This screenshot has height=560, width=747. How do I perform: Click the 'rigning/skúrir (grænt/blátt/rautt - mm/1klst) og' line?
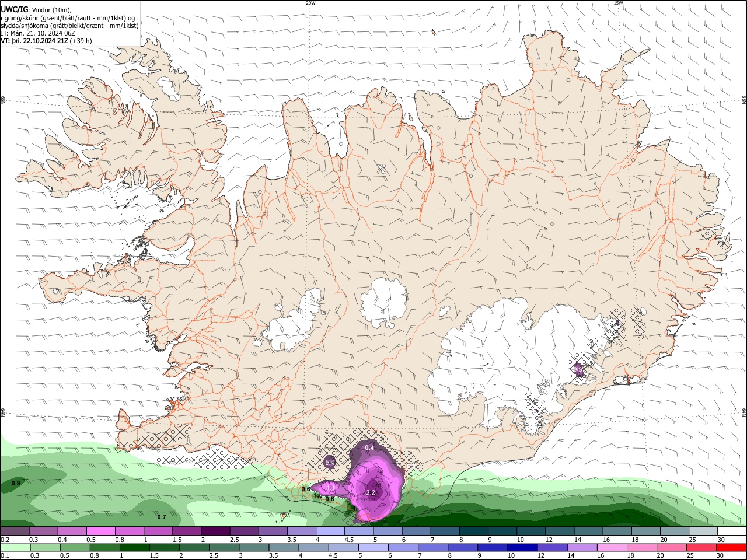tap(68, 18)
